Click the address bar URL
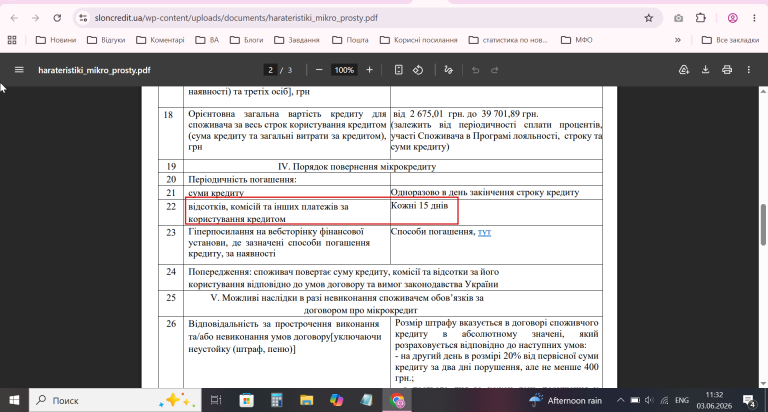Screen dimensions: 768x412 coord(236,18)
